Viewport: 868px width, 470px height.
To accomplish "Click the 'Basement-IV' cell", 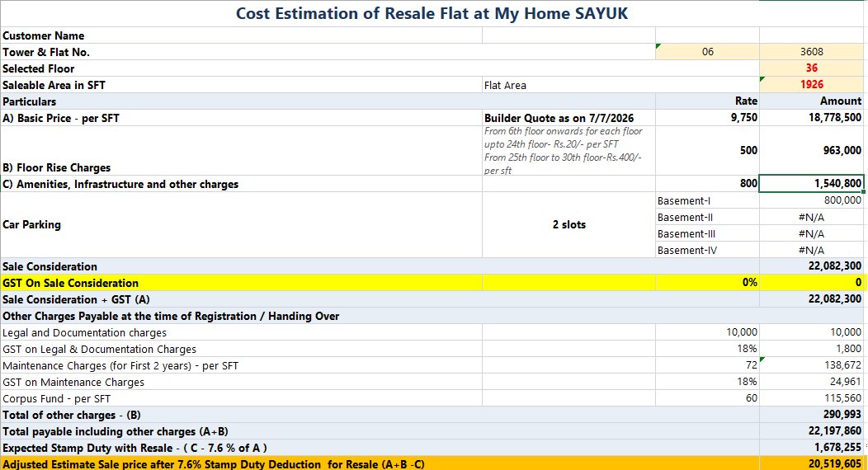I will coord(707,250).
